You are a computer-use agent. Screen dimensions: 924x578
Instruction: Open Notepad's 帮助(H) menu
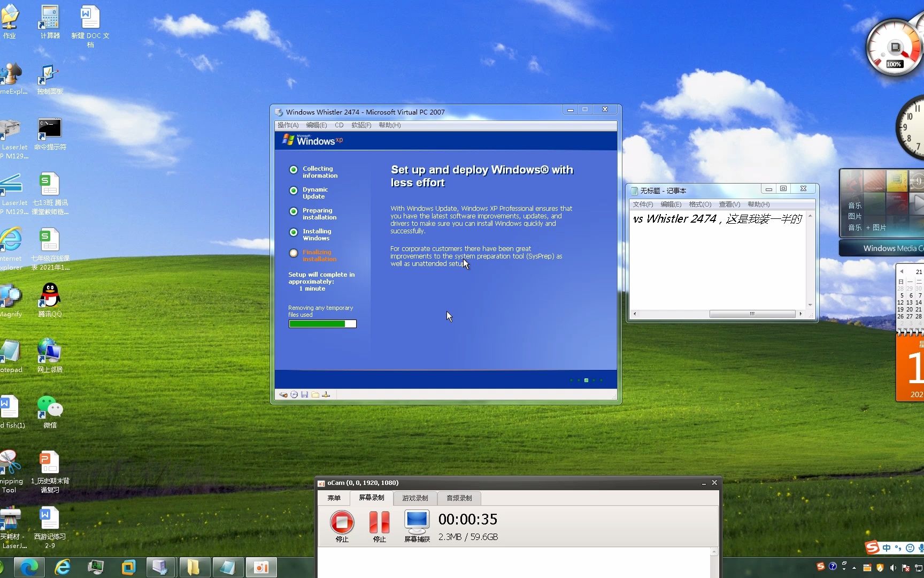(x=759, y=204)
